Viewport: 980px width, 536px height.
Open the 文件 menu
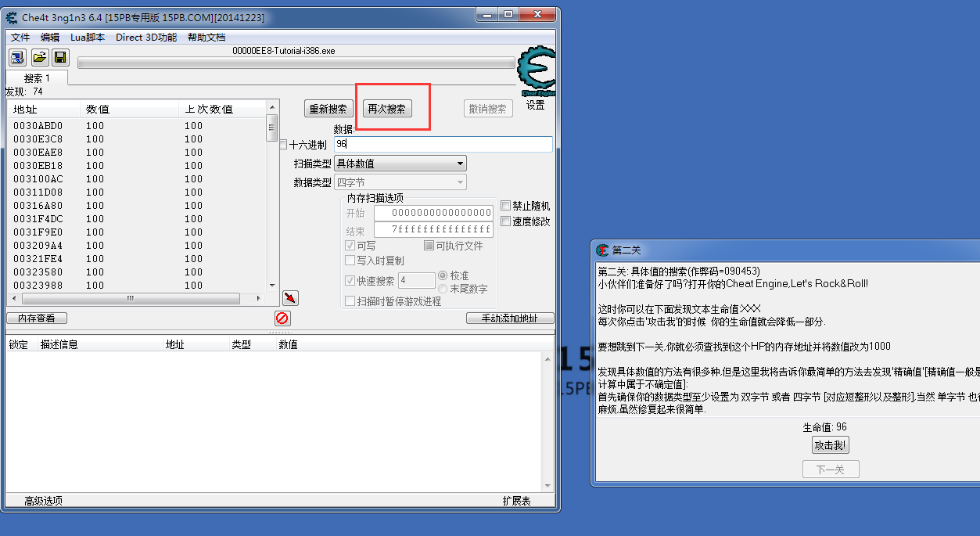(20, 37)
